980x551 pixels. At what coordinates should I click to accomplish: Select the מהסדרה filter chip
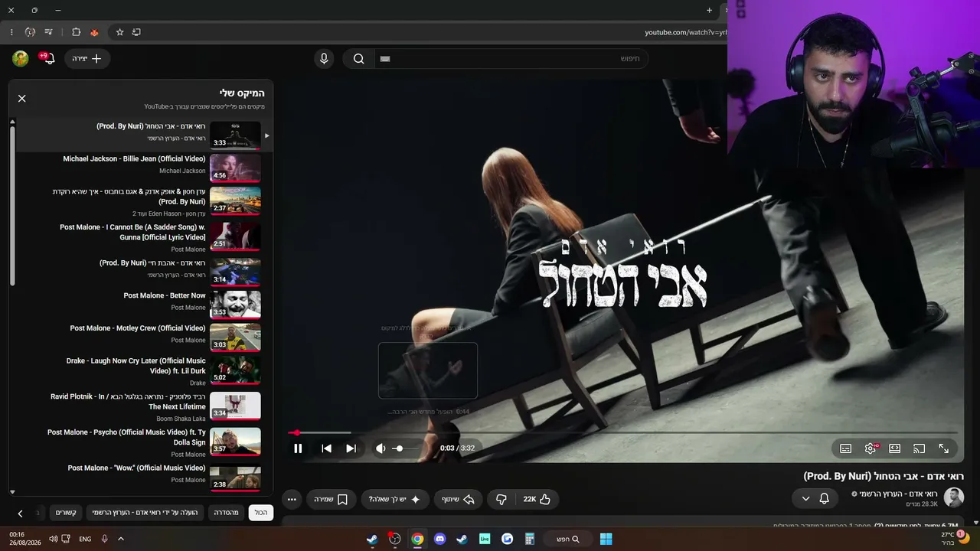pyautogui.click(x=226, y=513)
